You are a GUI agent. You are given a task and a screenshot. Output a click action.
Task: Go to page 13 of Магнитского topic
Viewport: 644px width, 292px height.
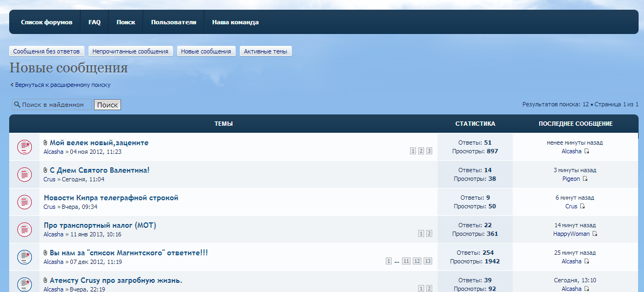pos(428,261)
